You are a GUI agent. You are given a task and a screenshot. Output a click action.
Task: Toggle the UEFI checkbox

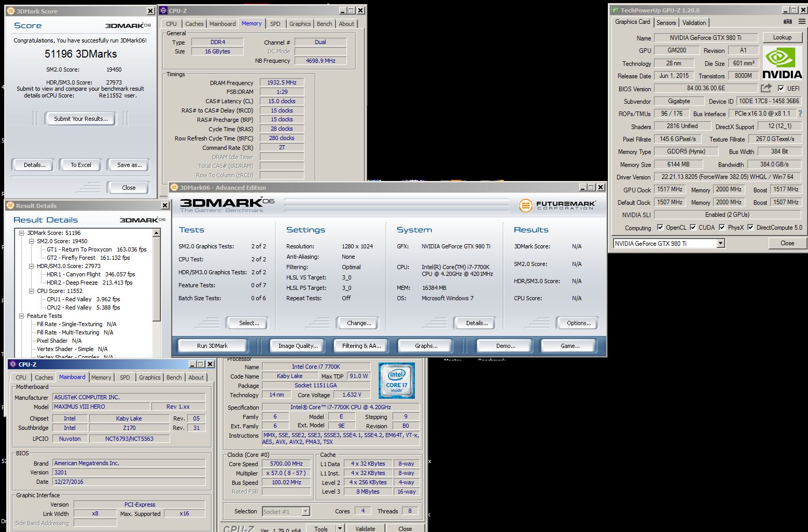pyautogui.click(x=781, y=89)
